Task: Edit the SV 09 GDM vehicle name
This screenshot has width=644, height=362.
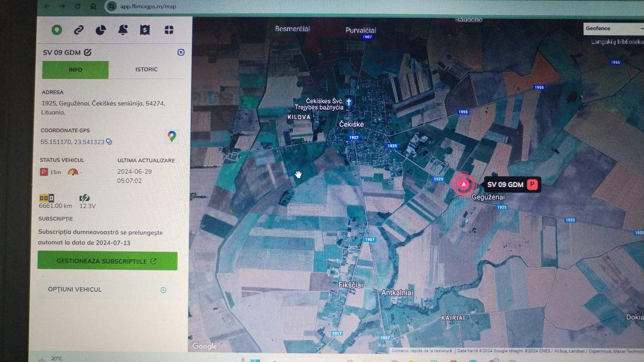Action: pos(88,52)
